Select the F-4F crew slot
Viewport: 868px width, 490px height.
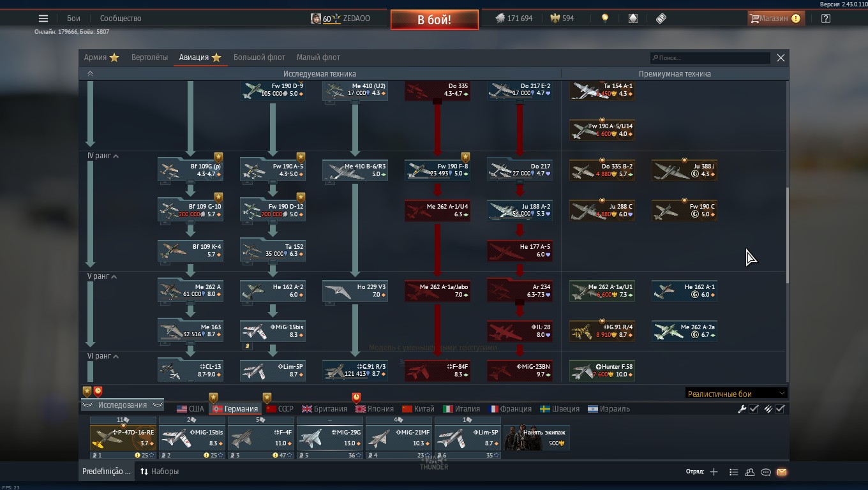coord(261,438)
